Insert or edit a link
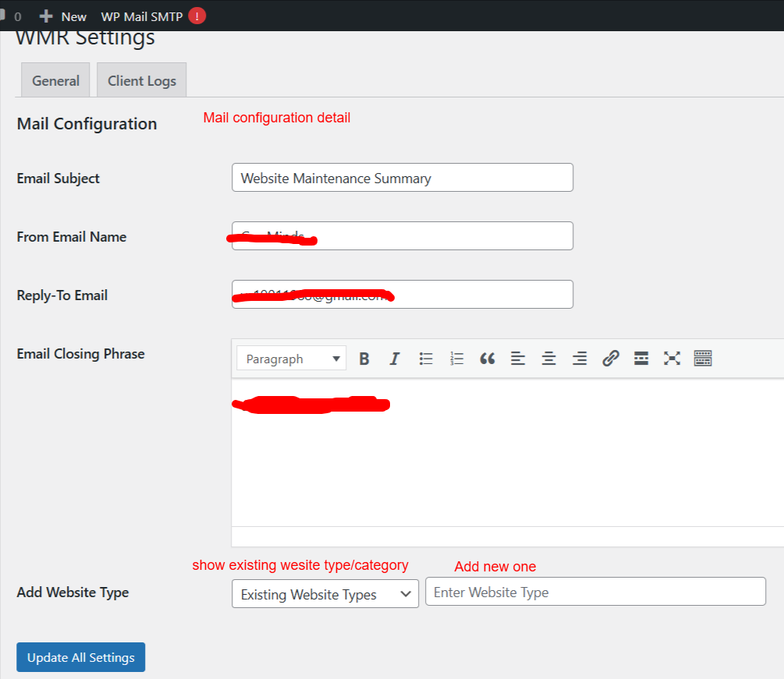This screenshot has height=679, width=784. coord(611,359)
